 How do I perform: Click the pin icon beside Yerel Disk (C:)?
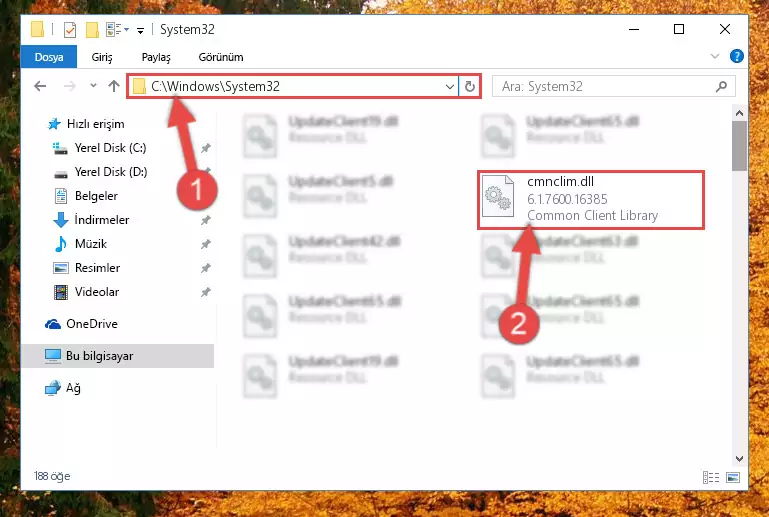coord(205,148)
